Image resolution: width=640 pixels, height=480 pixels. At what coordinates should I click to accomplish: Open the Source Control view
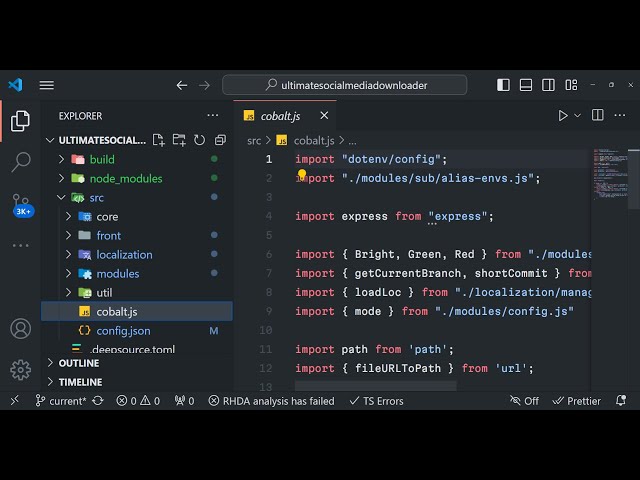pyautogui.click(x=20, y=201)
